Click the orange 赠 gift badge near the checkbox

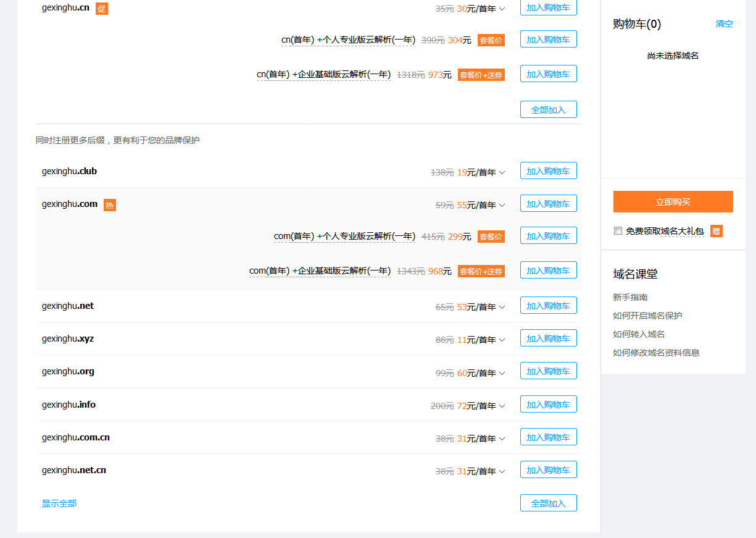[715, 230]
